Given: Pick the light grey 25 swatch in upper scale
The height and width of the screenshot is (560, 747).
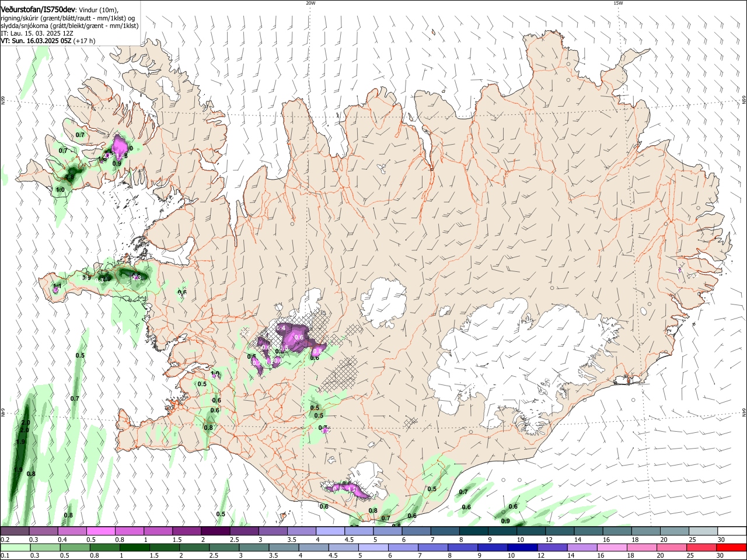Looking at the screenshot, I should (703, 531).
